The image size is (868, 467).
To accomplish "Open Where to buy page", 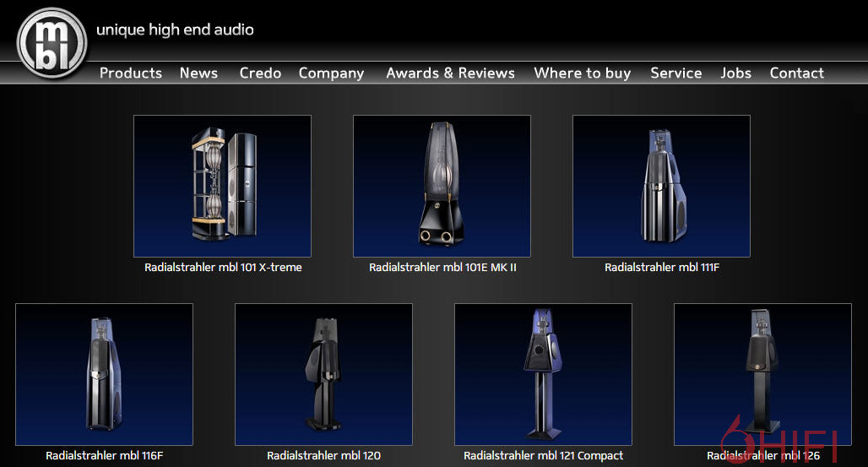I will click(x=583, y=73).
